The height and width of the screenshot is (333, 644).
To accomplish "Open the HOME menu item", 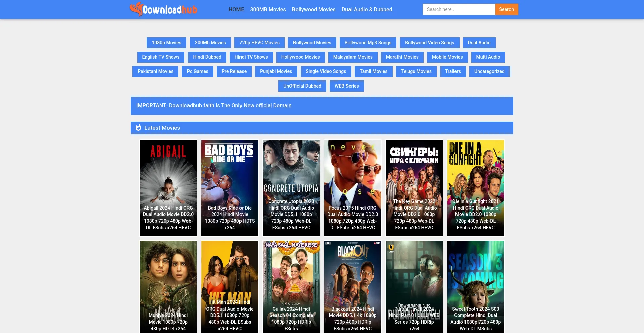I will tap(236, 9).
